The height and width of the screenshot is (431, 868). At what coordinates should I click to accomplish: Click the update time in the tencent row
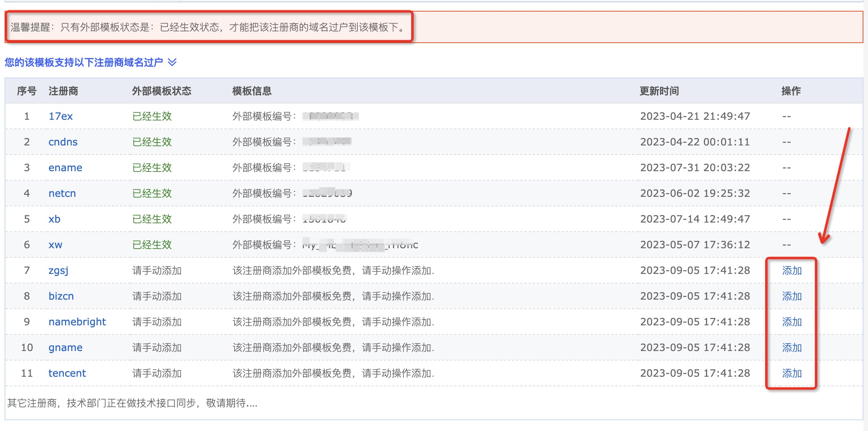click(x=695, y=373)
